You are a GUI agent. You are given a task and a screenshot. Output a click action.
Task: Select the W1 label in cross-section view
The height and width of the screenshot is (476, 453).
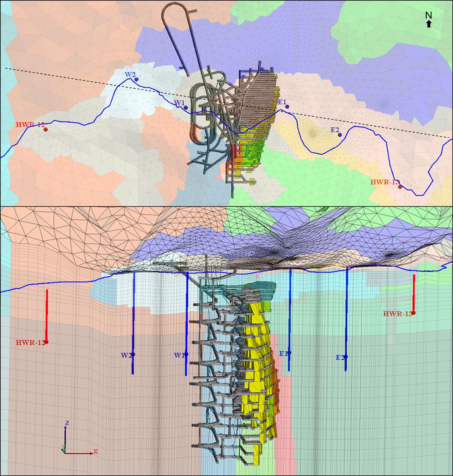pos(179,355)
